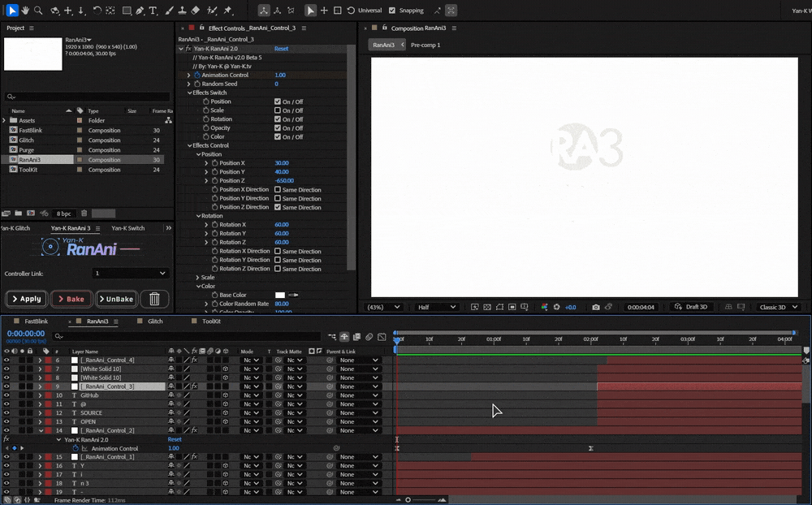Disable Snapping in the top toolbar

click(x=391, y=10)
